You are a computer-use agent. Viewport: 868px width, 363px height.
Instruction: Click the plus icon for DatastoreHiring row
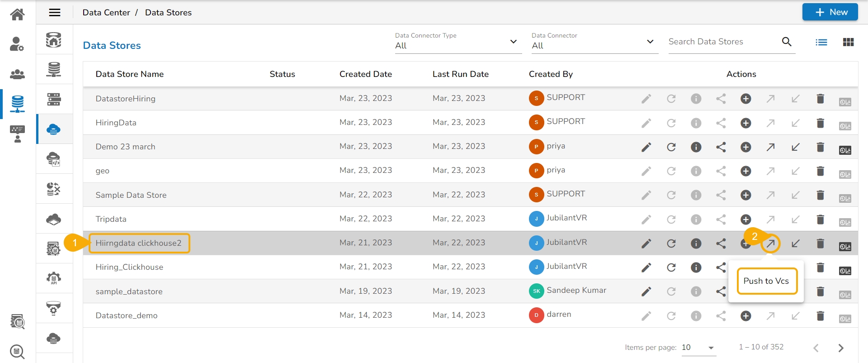point(745,99)
